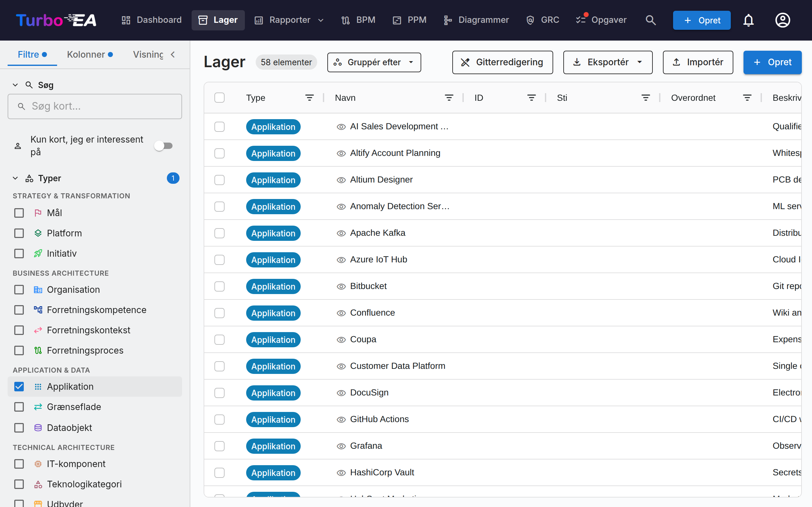Collapse the Typer filter section

coord(16,178)
